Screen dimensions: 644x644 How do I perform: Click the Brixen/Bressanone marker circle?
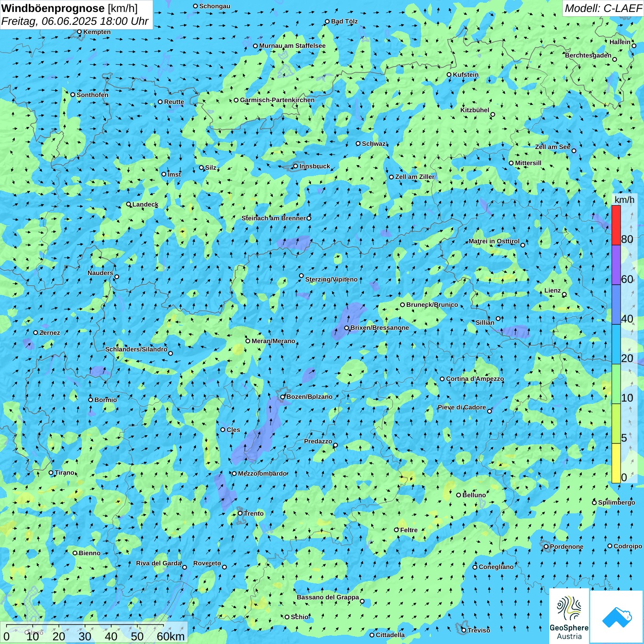[x=346, y=328]
